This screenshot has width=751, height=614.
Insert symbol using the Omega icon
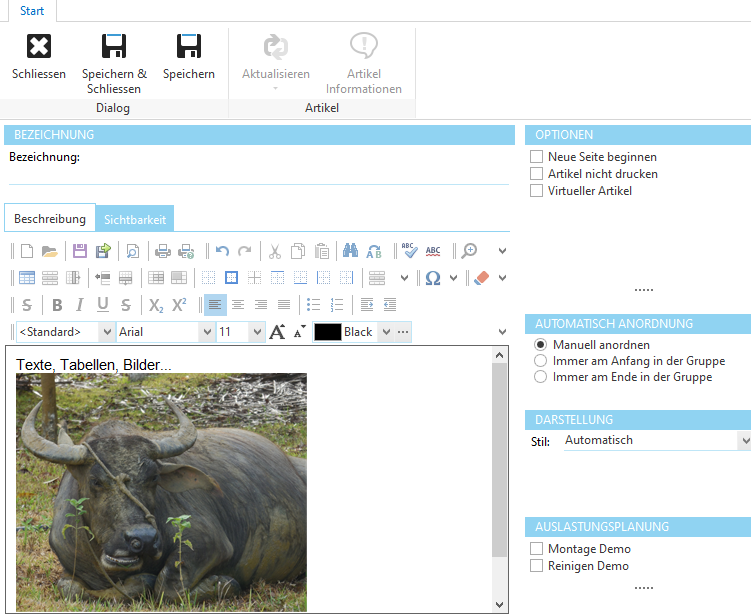[x=433, y=278]
